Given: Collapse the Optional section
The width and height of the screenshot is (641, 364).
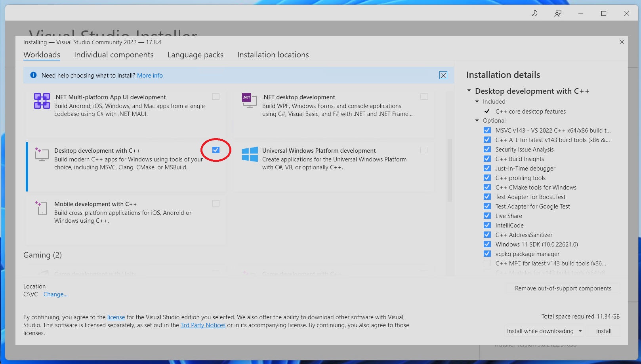Looking at the screenshot, I should (x=477, y=121).
